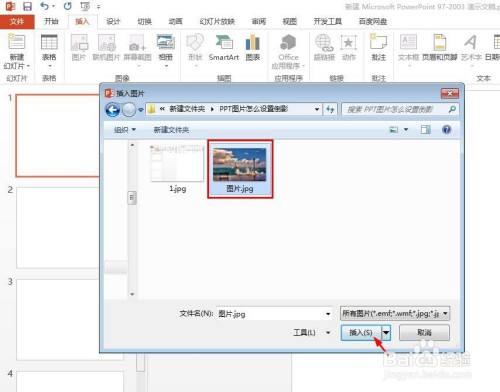Click the Online Pictures (联机图片) icon

106,43
